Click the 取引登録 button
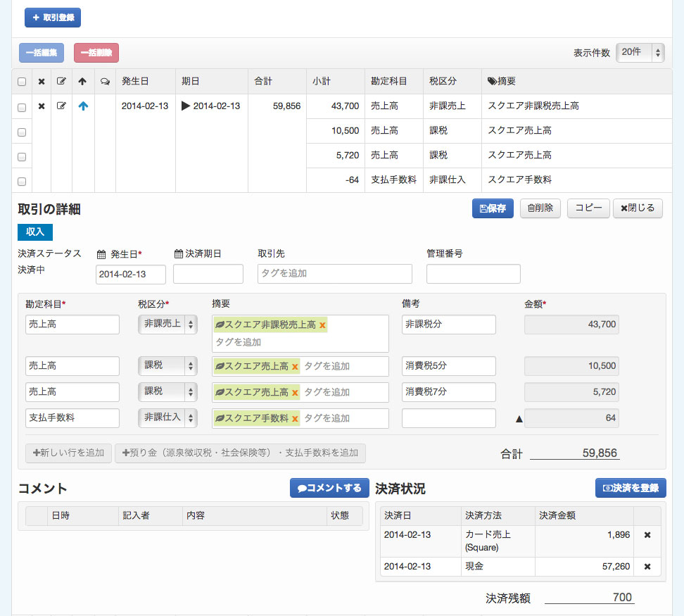The width and height of the screenshot is (684, 616). 52,17
